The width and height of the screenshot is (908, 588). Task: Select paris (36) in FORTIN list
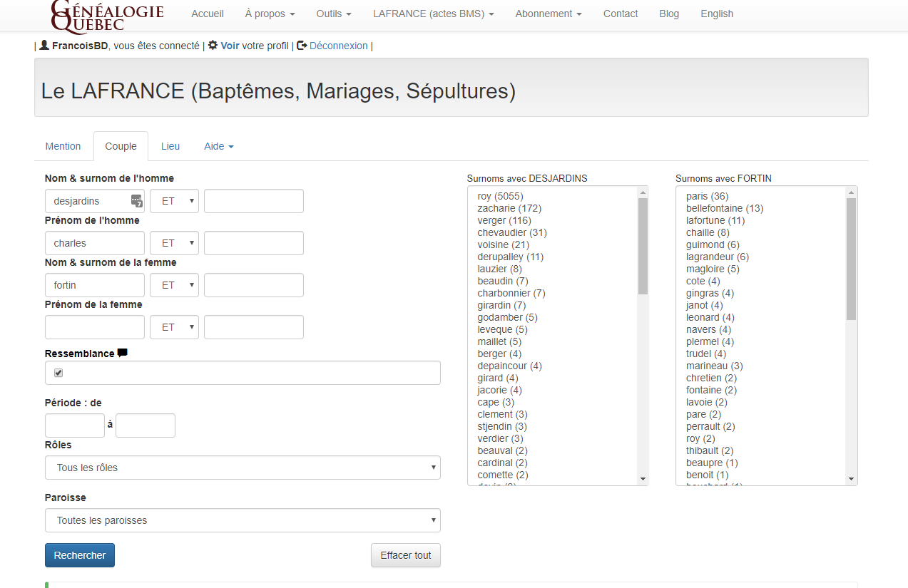[707, 196]
